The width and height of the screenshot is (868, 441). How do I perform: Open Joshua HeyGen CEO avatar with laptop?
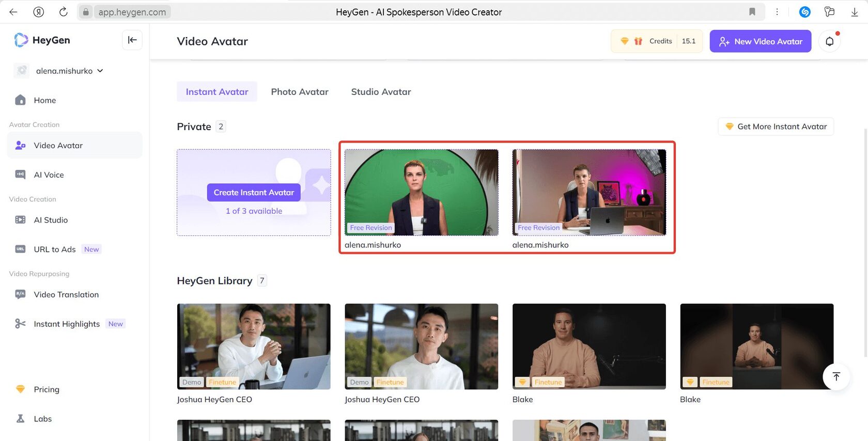click(x=254, y=346)
